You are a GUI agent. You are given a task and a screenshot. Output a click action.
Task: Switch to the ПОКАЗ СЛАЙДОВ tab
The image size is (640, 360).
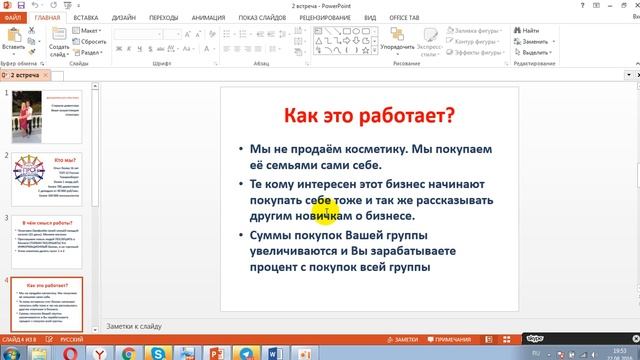pos(262,18)
